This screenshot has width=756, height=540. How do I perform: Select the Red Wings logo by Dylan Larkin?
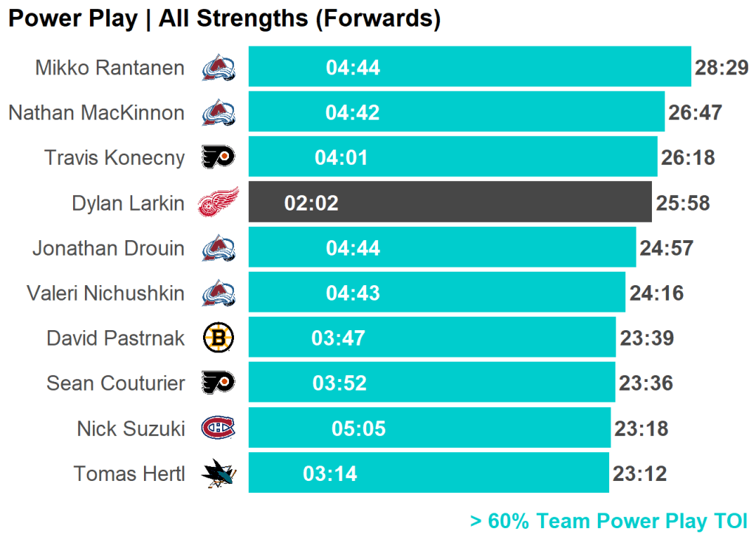pyautogui.click(x=219, y=202)
